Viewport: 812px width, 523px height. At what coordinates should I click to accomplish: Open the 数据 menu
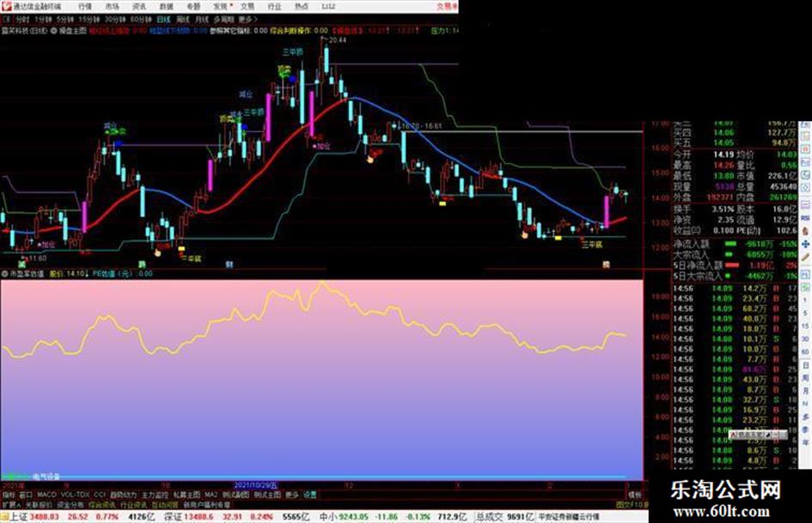click(x=166, y=6)
